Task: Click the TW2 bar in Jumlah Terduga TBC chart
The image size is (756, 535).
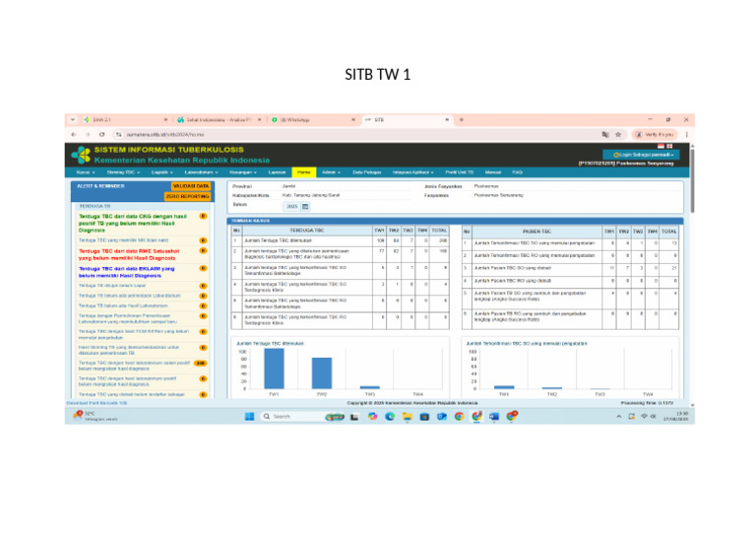Action: pyautogui.click(x=322, y=372)
